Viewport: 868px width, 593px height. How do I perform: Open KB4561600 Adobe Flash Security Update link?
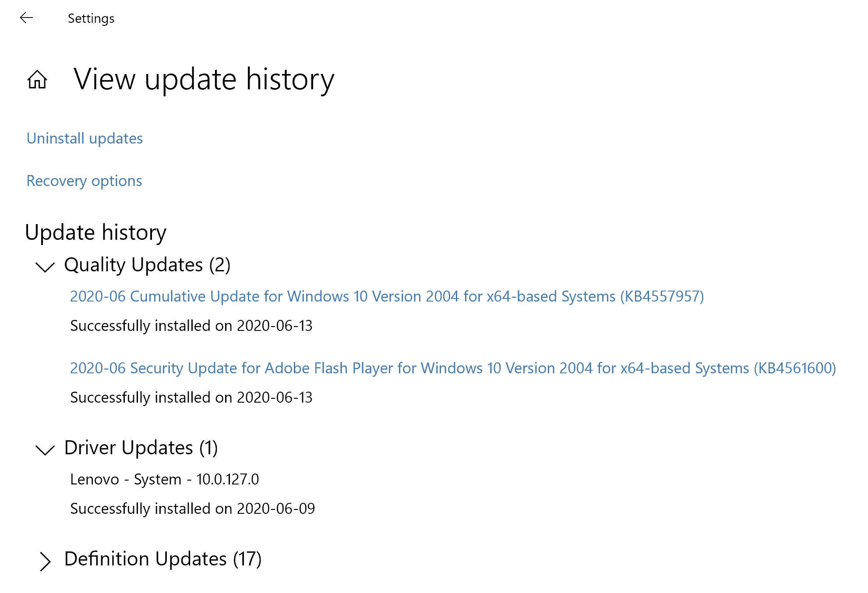(453, 368)
